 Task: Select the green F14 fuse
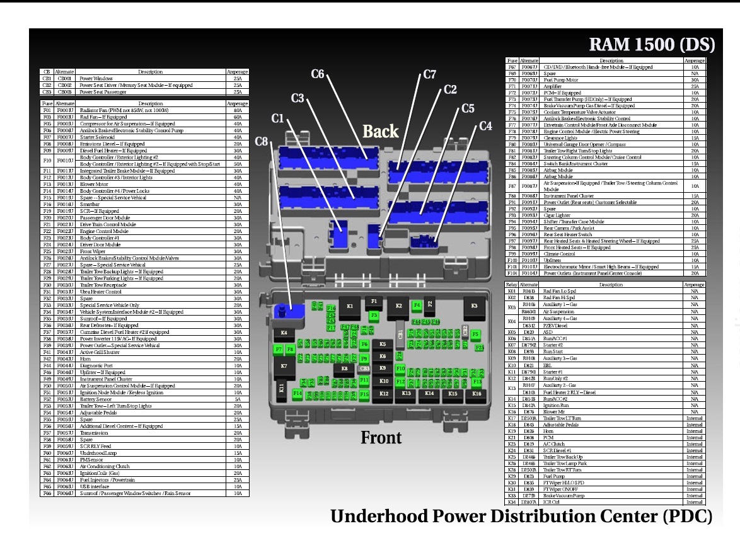coord(298,394)
